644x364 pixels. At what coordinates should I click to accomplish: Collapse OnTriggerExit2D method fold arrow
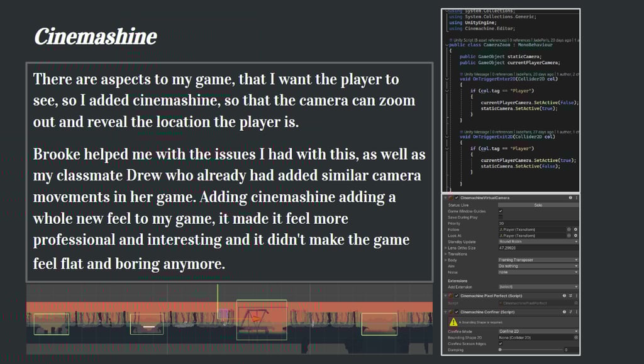tap(447, 136)
